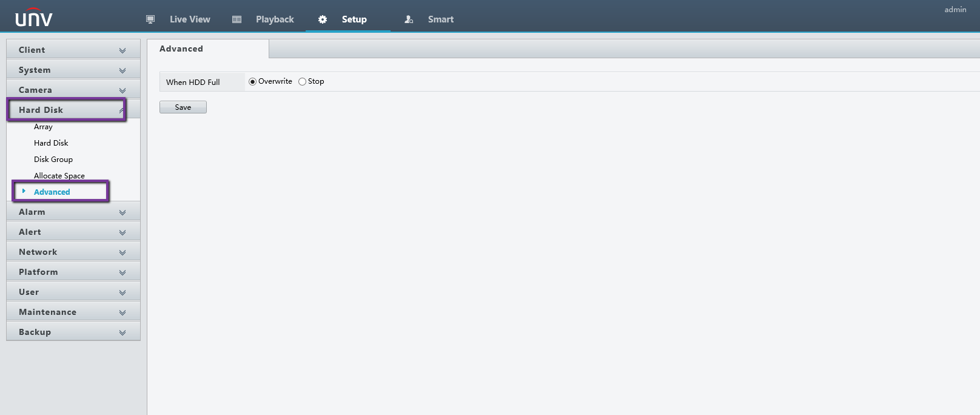This screenshot has width=980, height=415.
Task: Expand the Network section chevron
Action: pyautogui.click(x=122, y=252)
